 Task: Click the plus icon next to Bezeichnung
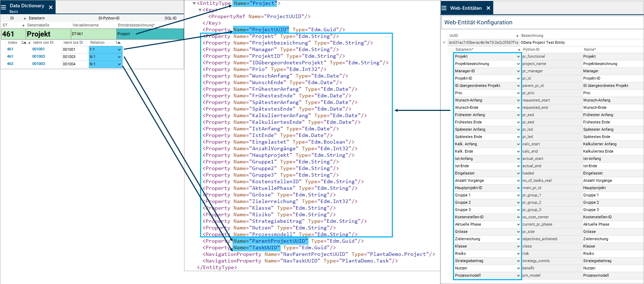pyautogui.click(x=517, y=36)
